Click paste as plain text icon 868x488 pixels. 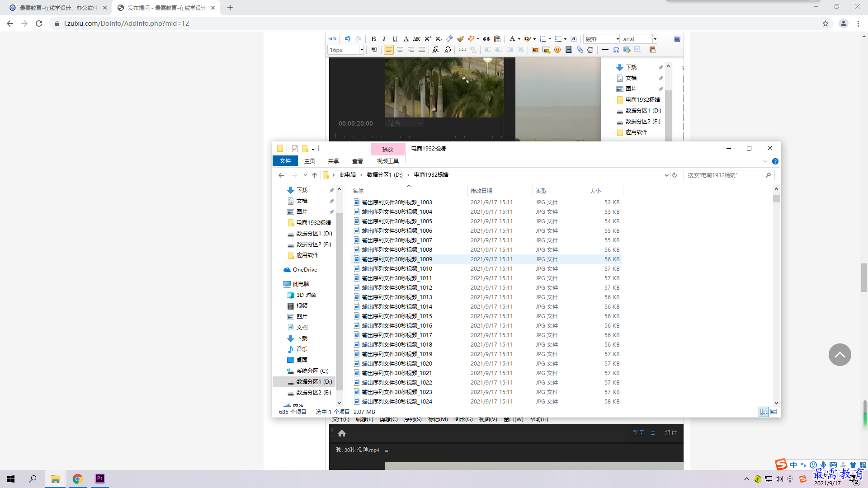pyautogui.click(x=497, y=39)
